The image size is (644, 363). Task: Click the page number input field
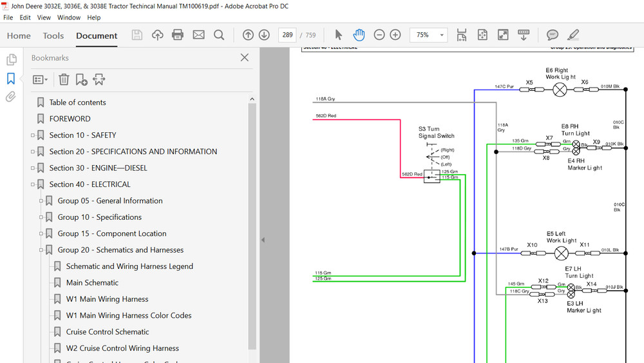click(x=287, y=35)
